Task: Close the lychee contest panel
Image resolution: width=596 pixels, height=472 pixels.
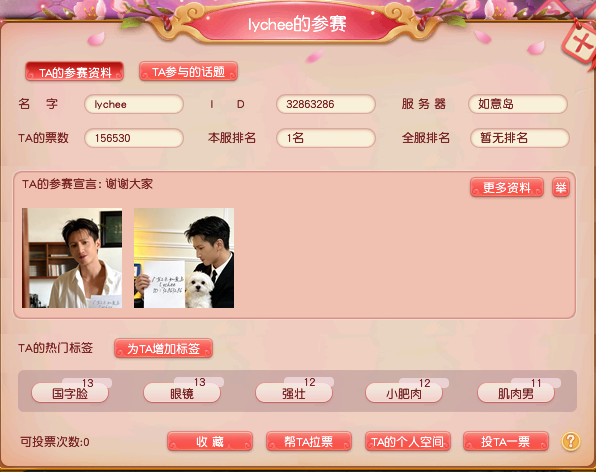Action: click(581, 44)
